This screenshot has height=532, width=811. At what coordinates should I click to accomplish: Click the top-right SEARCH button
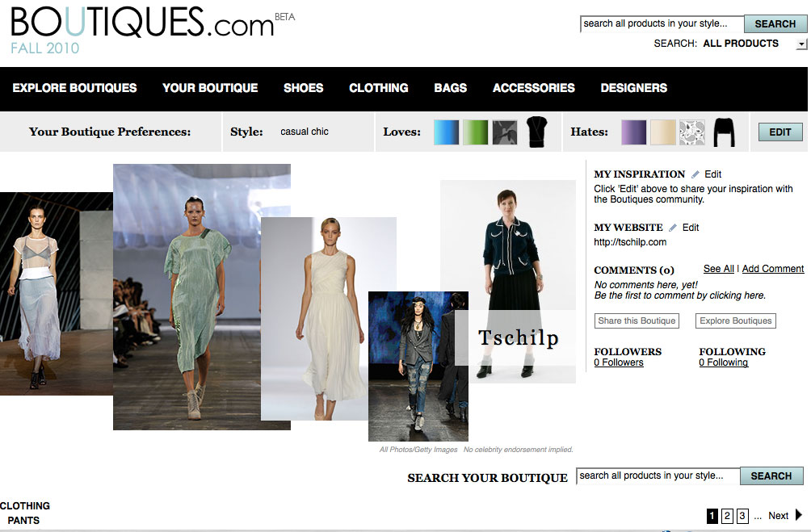[774, 23]
